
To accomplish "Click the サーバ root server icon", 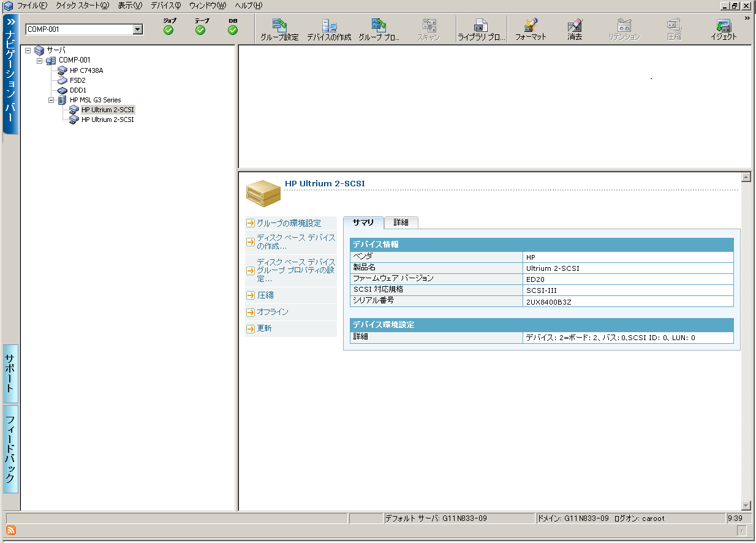I will [x=40, y=50].
